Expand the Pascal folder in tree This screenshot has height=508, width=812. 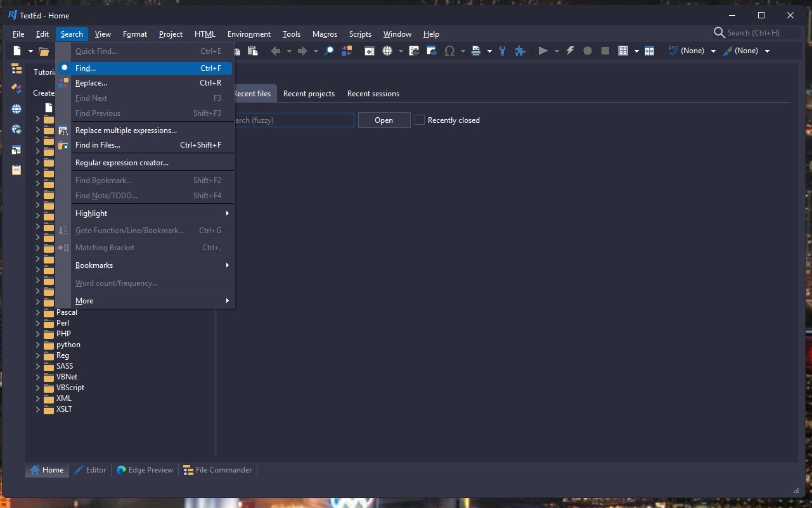(37, 312)
